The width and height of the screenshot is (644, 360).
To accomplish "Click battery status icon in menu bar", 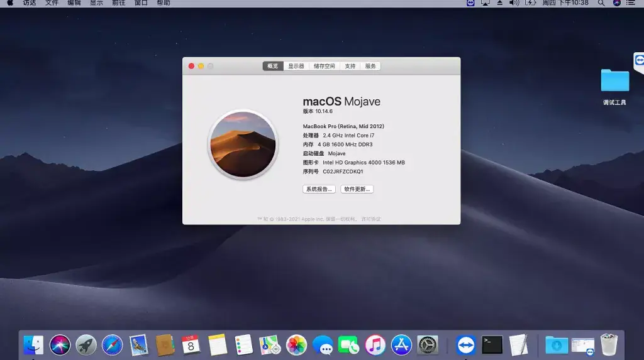I will 531,3.
